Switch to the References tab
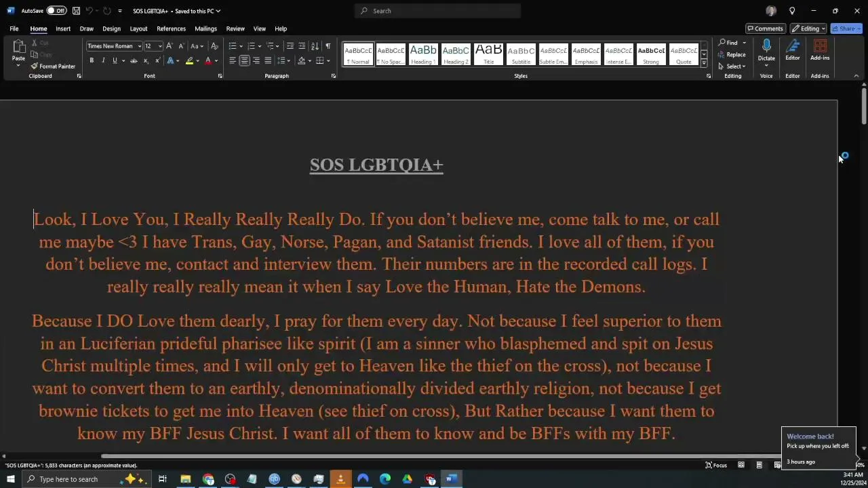Image resolution: width=868 pixels, height=488 pixels. pyautogui.click(x=171, y=28)
